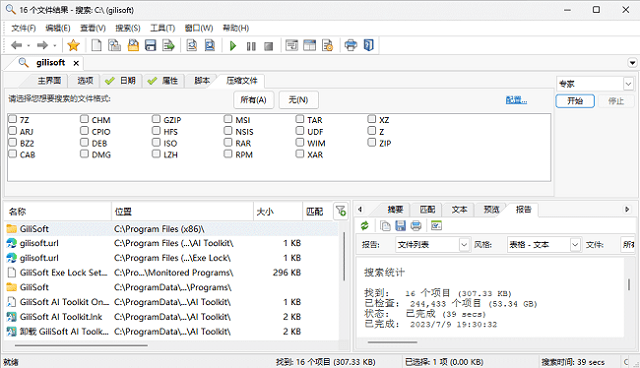Toggle the RAR format checkbox
This screenshot has height=368, width=640.
click(228, 142)
